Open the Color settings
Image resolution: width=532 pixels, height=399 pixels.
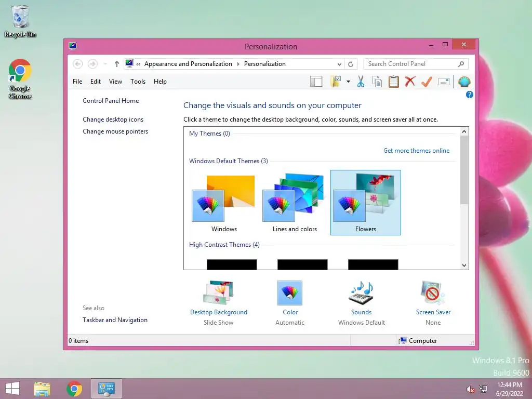pyautogui.click(x=290, y=303)
